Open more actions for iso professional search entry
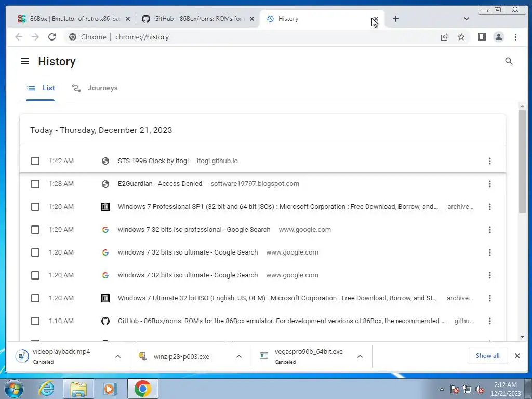This screenshot has width=532, height=399. point(489,230)
